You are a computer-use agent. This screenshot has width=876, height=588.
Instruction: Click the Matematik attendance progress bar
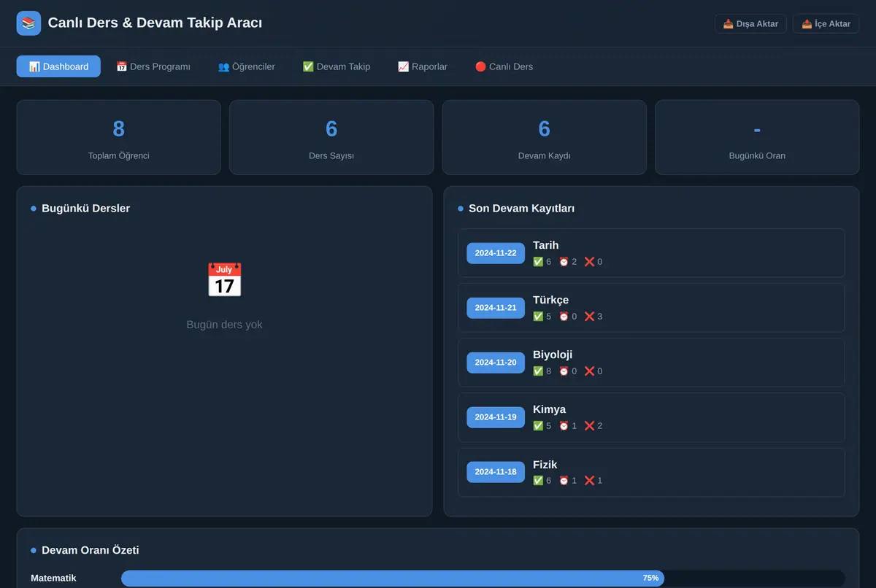tap(483, 579)
